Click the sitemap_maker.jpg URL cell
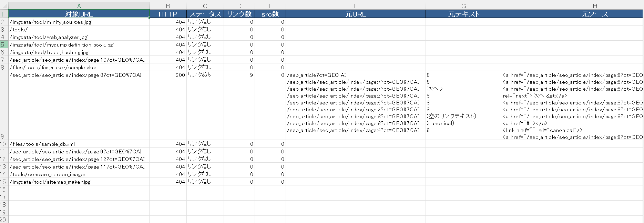Image resolution: width=644 pixels, height=223 pixels. pos(79,182)
